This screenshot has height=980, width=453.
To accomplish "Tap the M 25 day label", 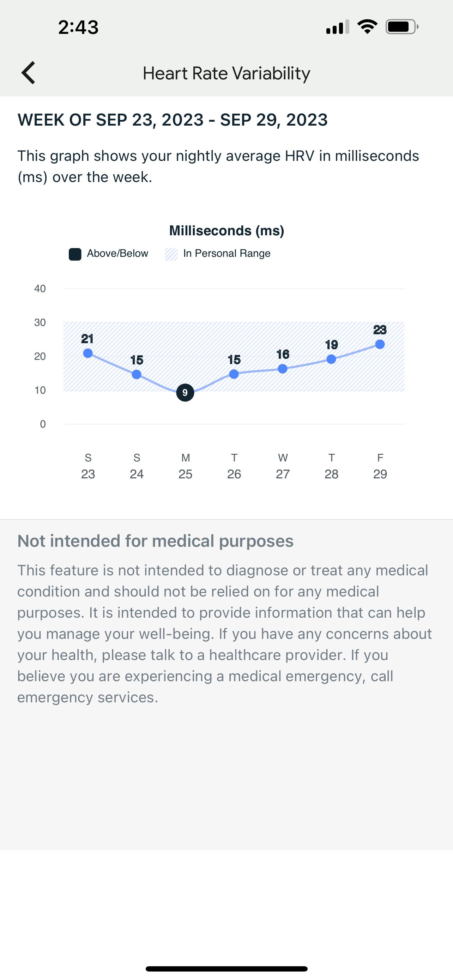I will (x=185, y=466).
